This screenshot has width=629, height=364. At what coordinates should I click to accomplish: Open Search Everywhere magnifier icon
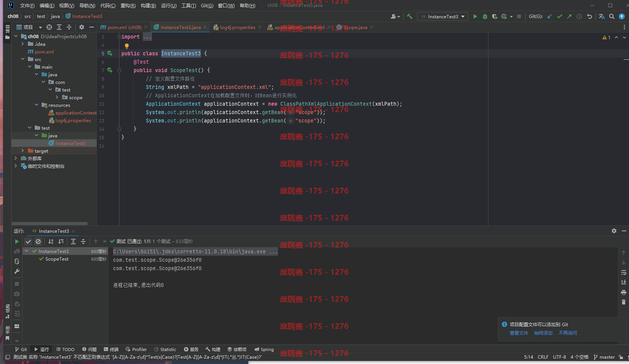612,16
